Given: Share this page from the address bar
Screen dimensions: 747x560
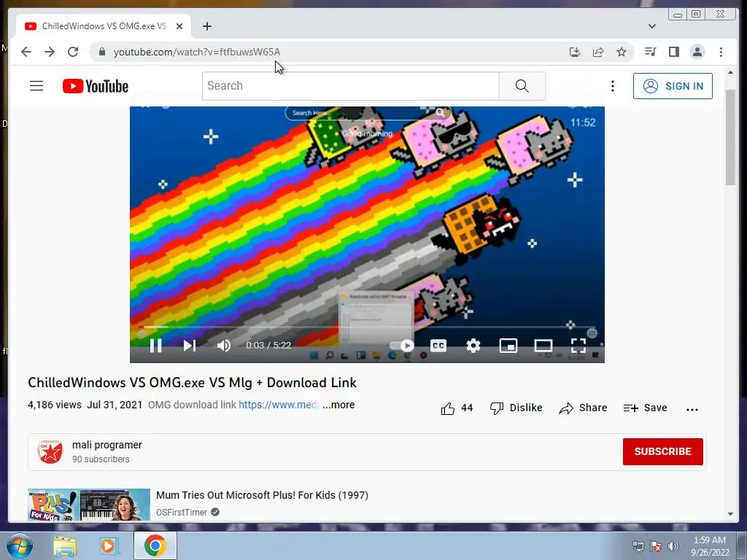Looking at the screenshot, I should tap(598, 52).
